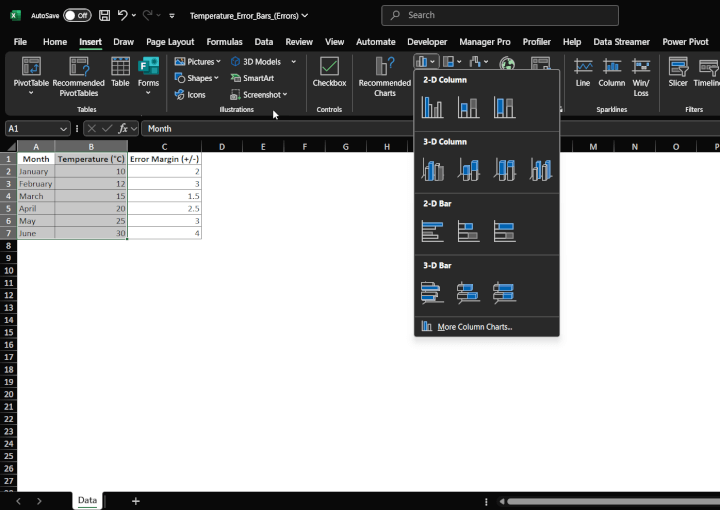The width and height of the screenshot is (720, 510).
Task: Choose the 2-D Stacked Column chart
Action: pos(468,107)
